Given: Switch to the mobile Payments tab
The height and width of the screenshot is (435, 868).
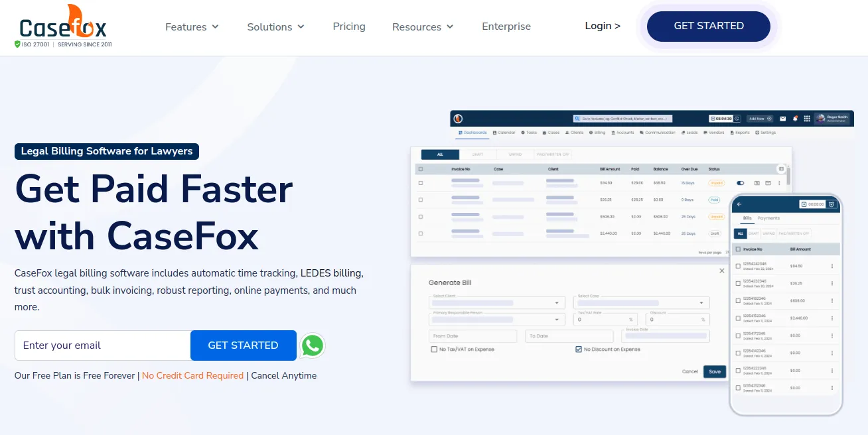Looking at the screenshot, I should coord(769,218).
